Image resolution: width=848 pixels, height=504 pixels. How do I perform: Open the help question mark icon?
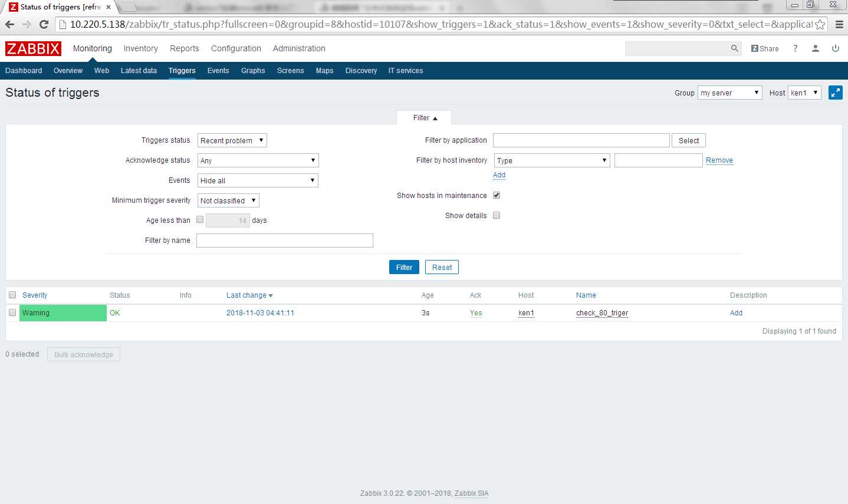coord(795,48)
